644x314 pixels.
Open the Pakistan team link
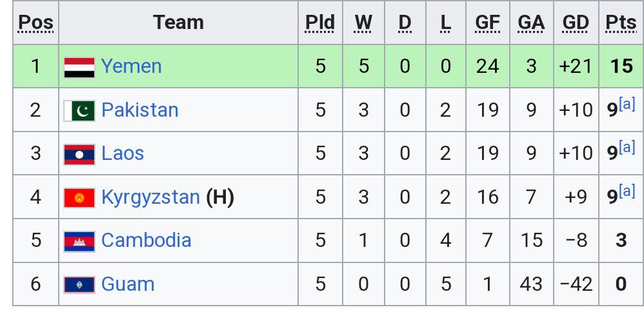[139, 110]
